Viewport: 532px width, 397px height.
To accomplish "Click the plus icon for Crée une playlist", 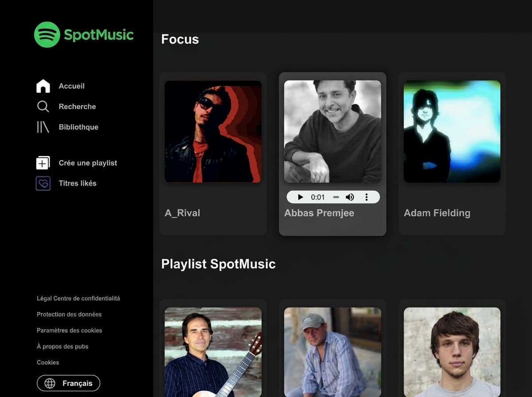I will pyautogui.click(x=43, y=163).
